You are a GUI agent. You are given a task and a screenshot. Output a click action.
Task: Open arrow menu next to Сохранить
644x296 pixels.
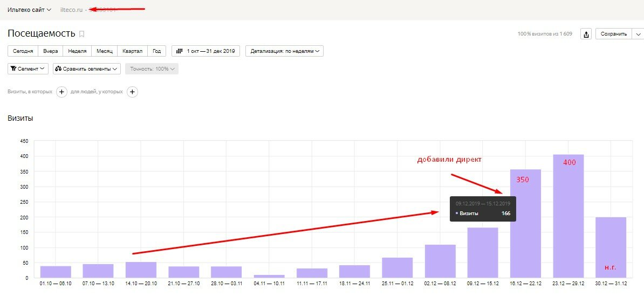point(638,34)
